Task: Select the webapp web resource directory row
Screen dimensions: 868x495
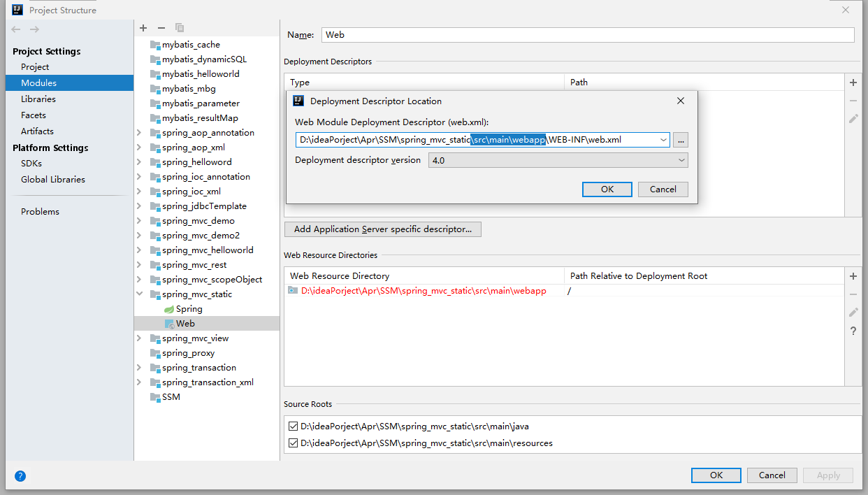Action: coord(564,291)
